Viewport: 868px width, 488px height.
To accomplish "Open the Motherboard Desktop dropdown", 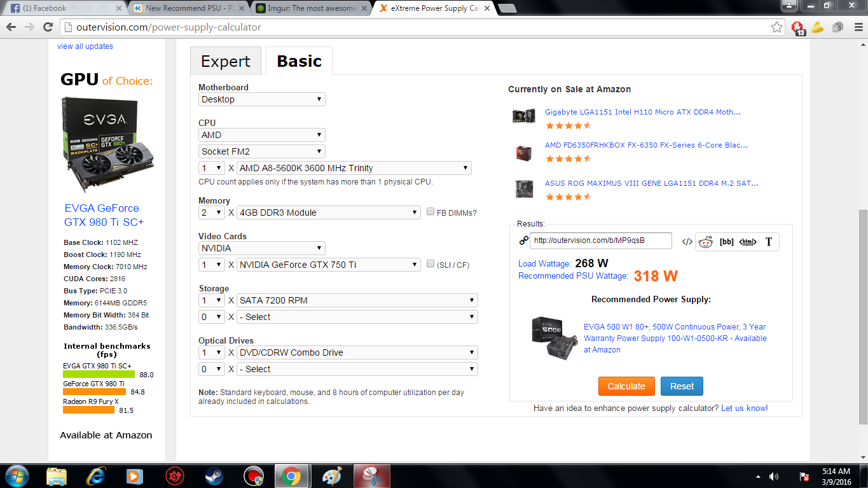I will (x=261, y=99).
